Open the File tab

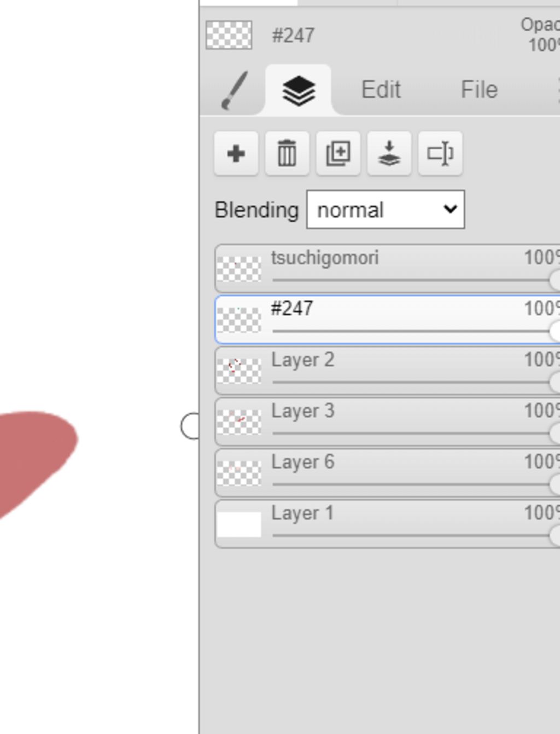point(479,90)
